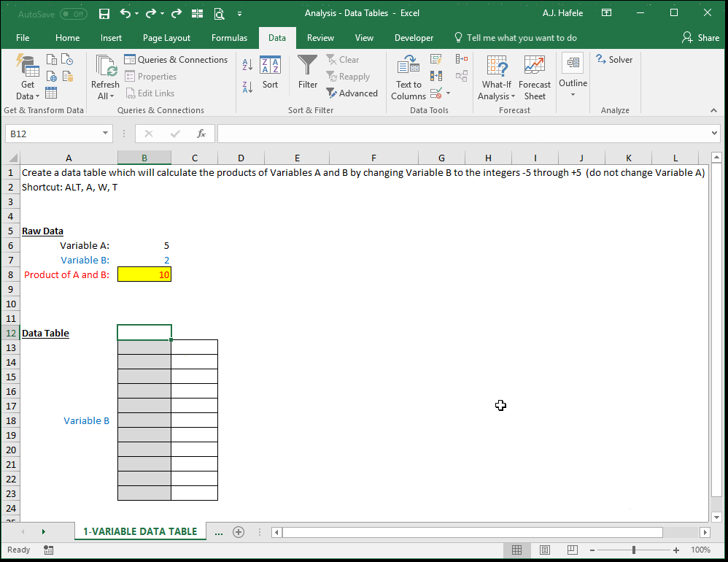Click the Redo arrow beside the Undo dropdown
Image resolution: width=728 pixels, height=562 pixels.
[151, 13]
